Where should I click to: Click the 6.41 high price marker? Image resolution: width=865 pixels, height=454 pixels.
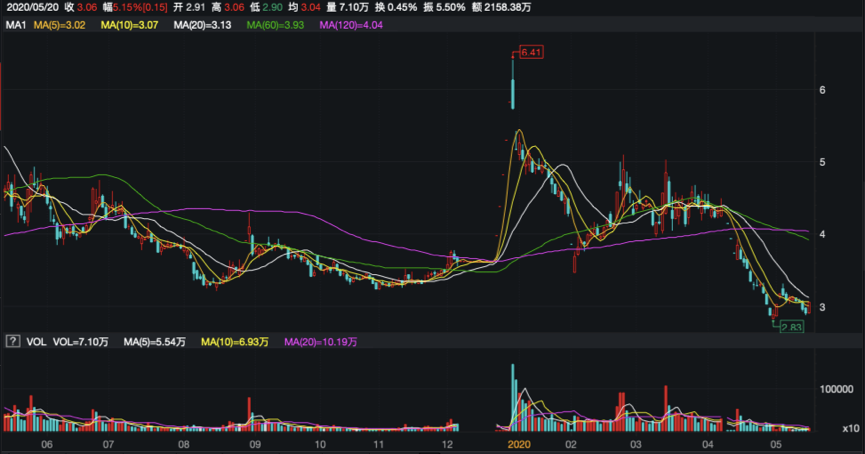point(529,52)
